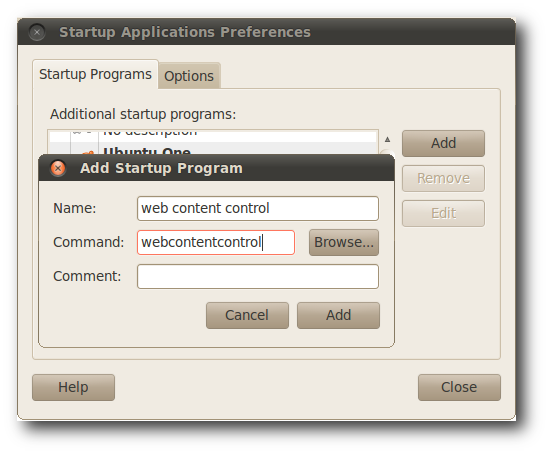Cancel adding the startup program
Screen dimensions: 549x454
(247, 315)
